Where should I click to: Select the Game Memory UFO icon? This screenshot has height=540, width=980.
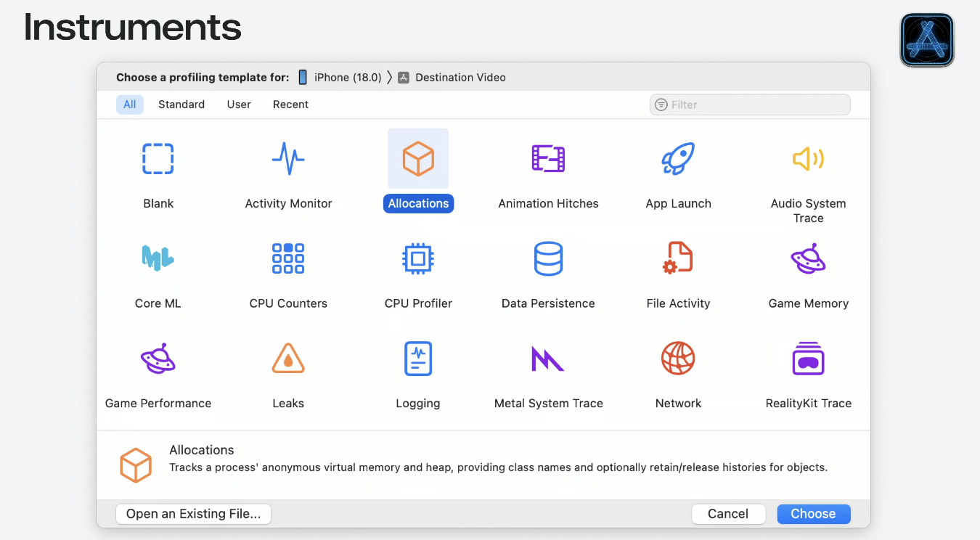click(808, 258)
